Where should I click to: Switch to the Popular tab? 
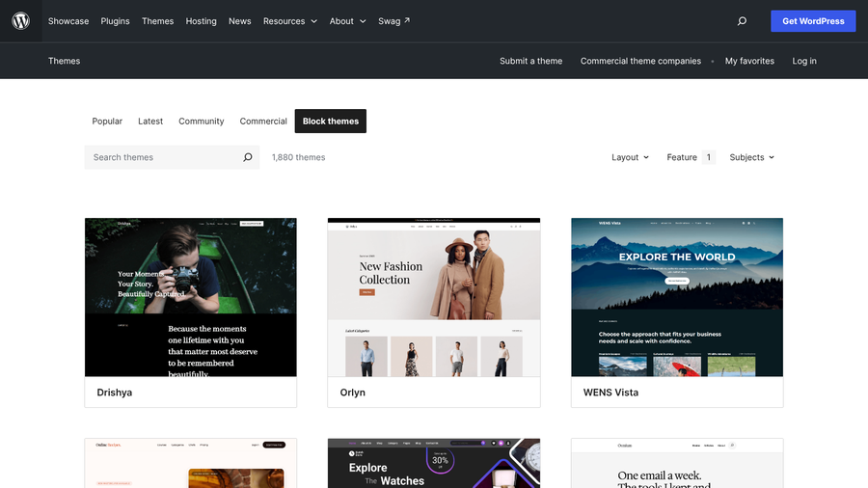(x=107, y=122)
